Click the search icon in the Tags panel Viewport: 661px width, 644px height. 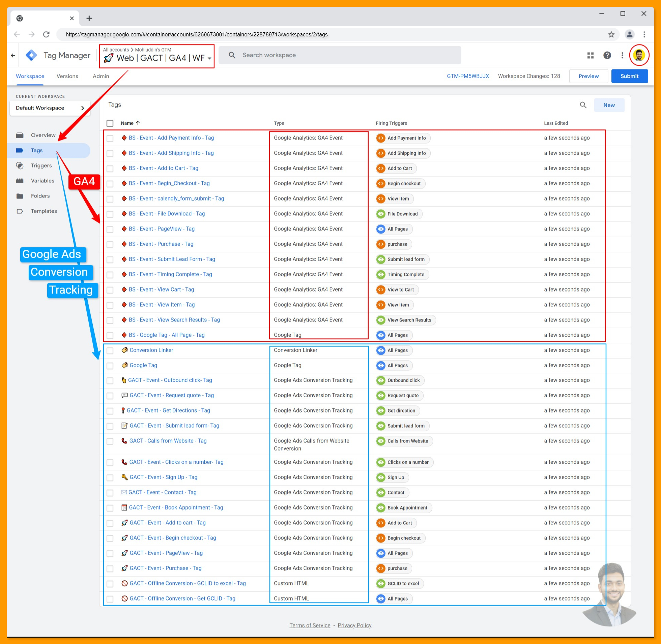tap(583, 105)
